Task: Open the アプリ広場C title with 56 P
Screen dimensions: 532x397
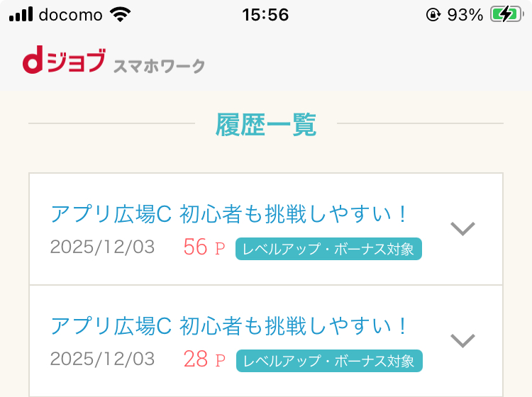Action: [231, 213]
